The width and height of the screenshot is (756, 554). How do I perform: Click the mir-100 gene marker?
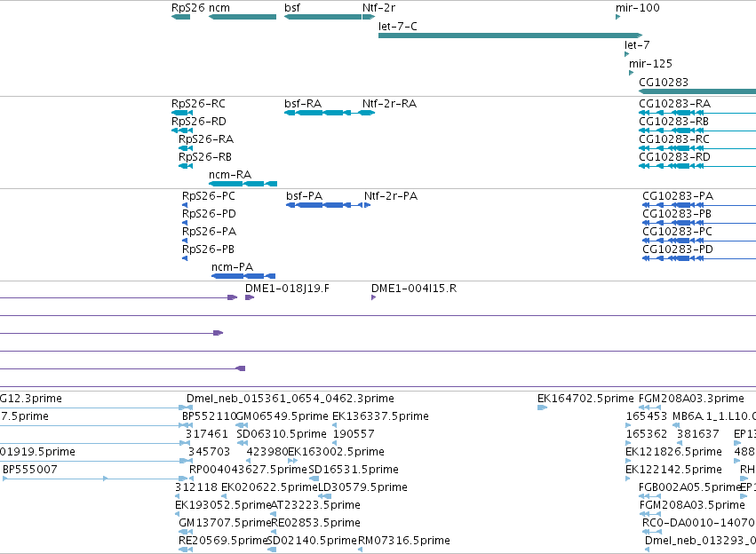click(x=617, y=17)
